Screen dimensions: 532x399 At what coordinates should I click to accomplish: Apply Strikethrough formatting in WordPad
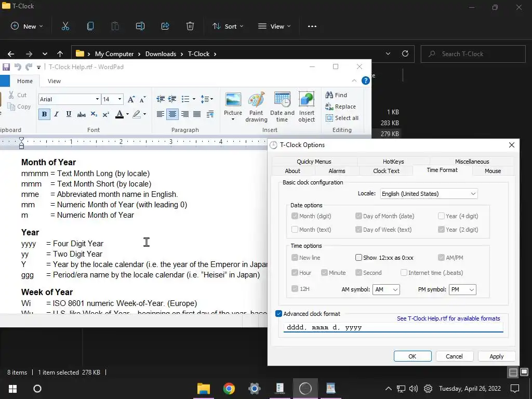[81, 114]
